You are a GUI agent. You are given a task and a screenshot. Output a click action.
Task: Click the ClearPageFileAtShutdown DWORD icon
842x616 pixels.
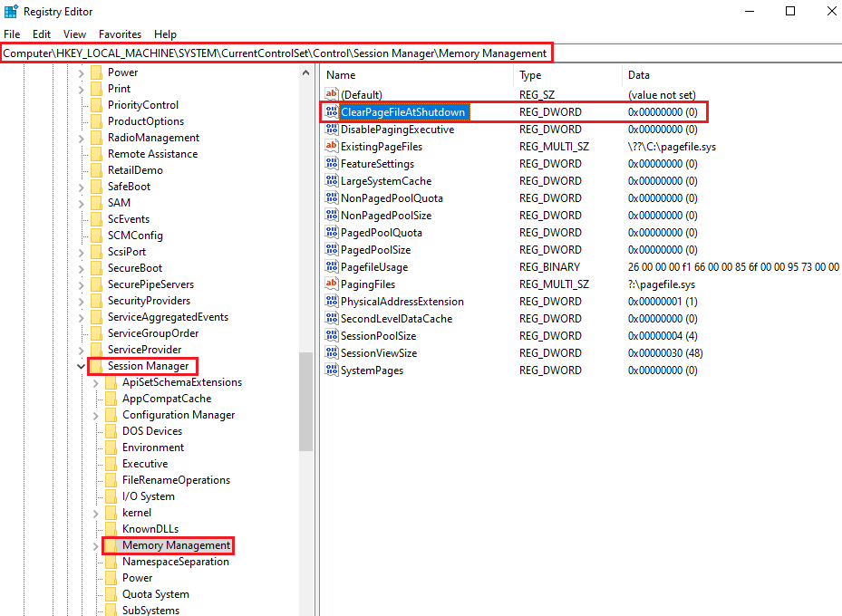coord(332,111)
